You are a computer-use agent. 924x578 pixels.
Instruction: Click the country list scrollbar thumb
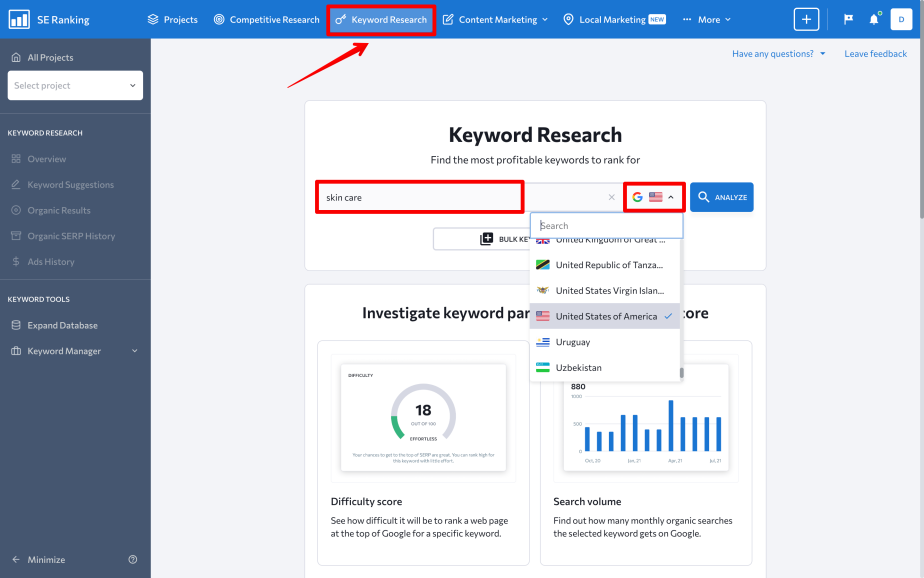click(682, 373)
